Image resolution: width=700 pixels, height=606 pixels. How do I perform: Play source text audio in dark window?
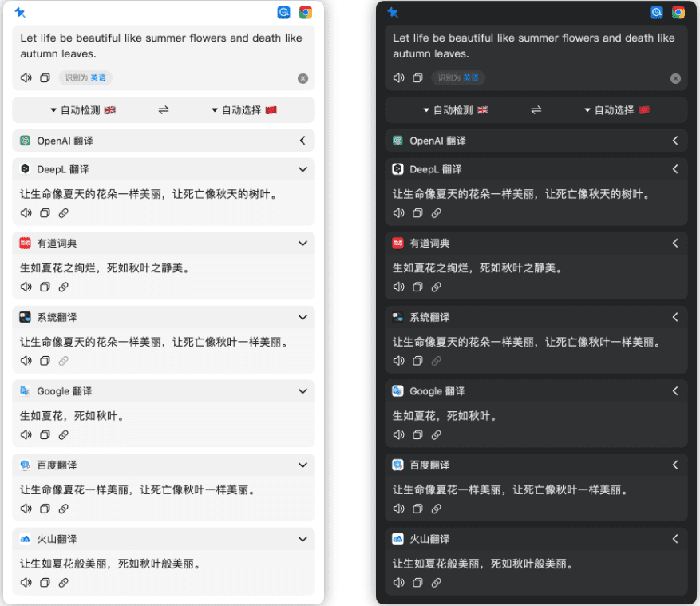[398, 77]
